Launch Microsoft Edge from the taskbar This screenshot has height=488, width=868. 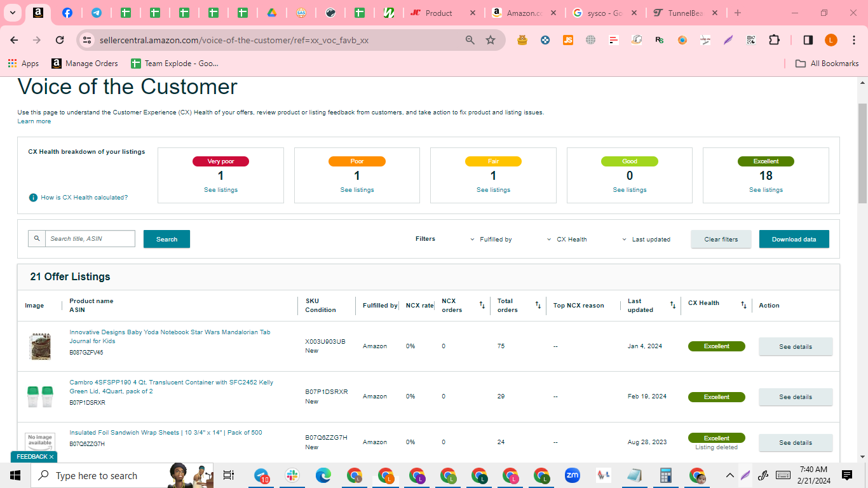(x=323, y=475)
